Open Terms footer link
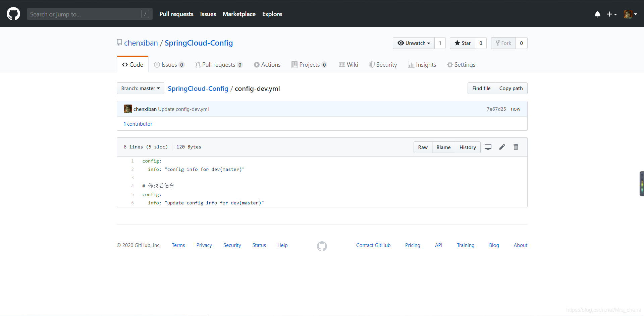This screenshot has height=316, width=644. click(178, 245)
